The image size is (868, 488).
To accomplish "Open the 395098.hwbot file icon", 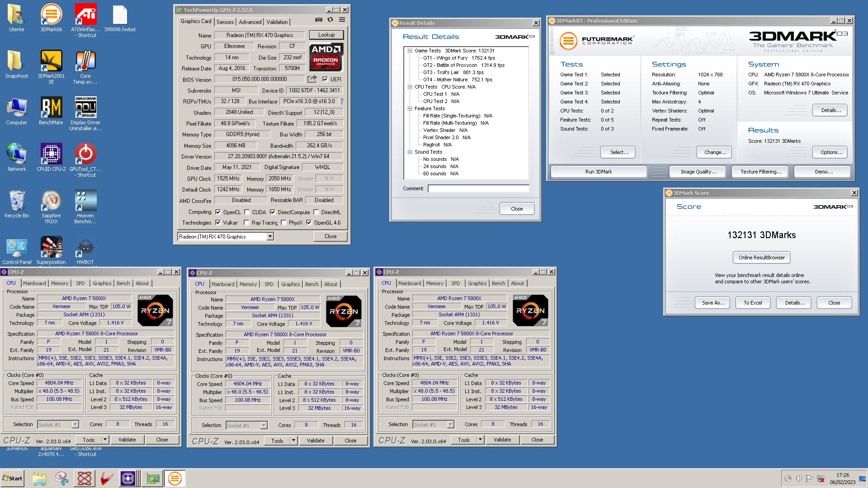I will tap(120, 18).
